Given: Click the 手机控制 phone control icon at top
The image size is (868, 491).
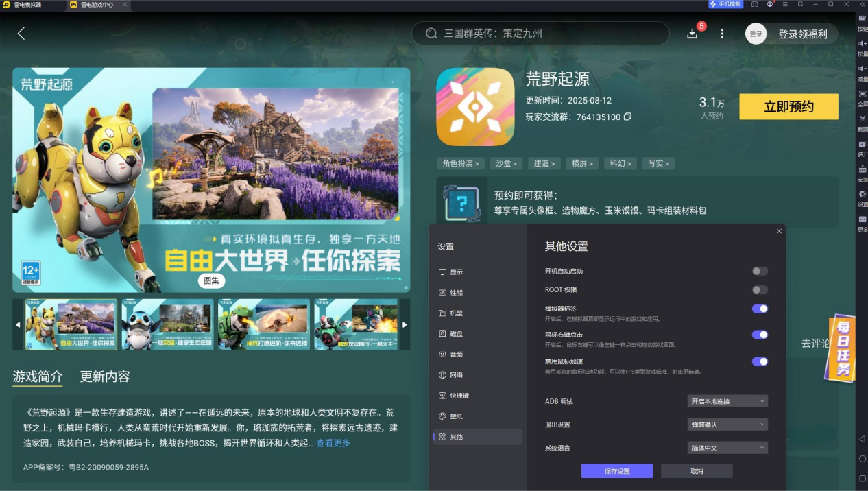Looking at the screenshot, I should (x=726, y=4).
